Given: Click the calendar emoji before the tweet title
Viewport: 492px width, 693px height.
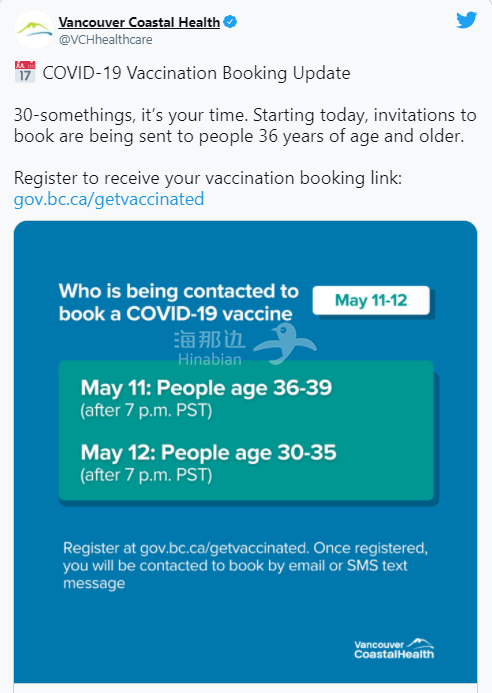Looking at the screenshot, I should 25,72.
